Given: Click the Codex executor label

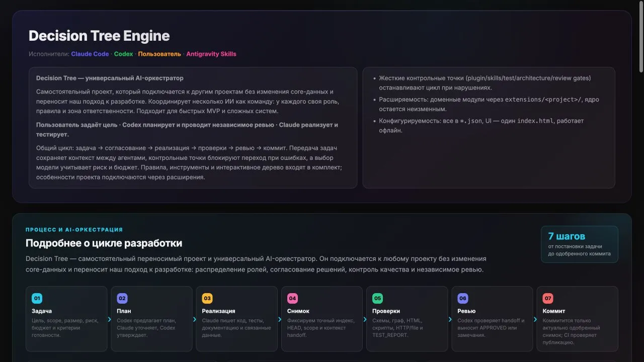Looking at the screenshot, I should click(x=123, y=54).
